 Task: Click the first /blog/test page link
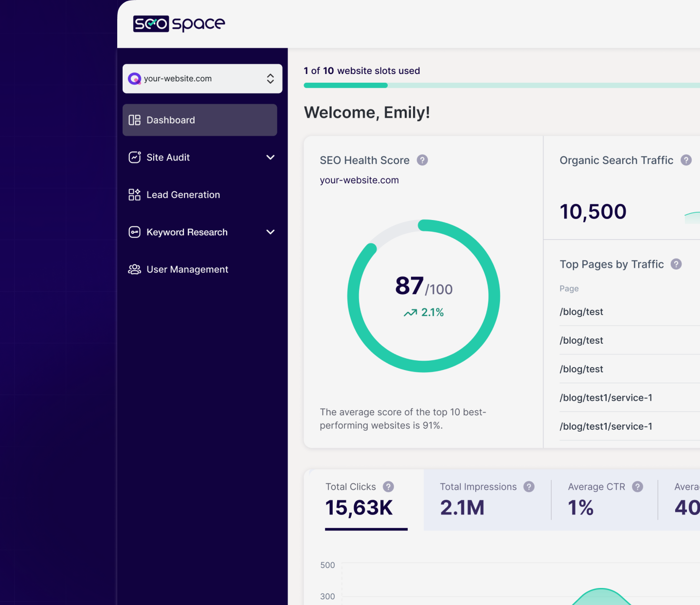click(581, 312)
